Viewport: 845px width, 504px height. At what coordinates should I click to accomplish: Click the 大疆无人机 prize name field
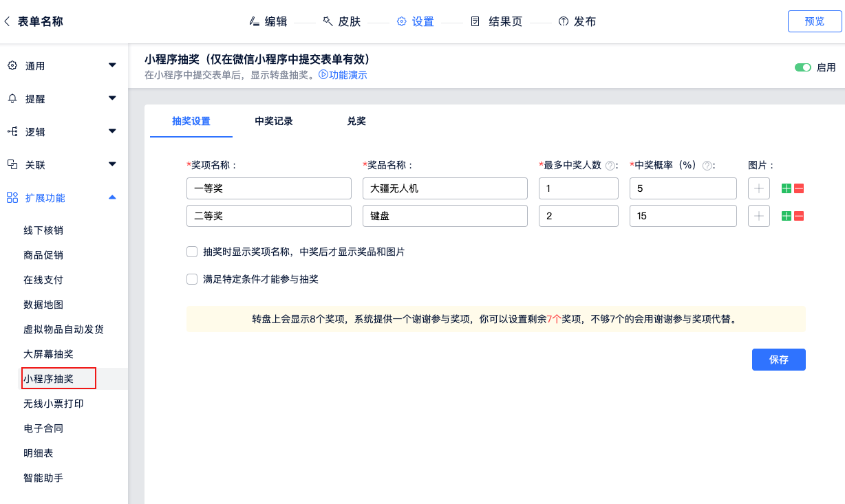click(445, 188)
